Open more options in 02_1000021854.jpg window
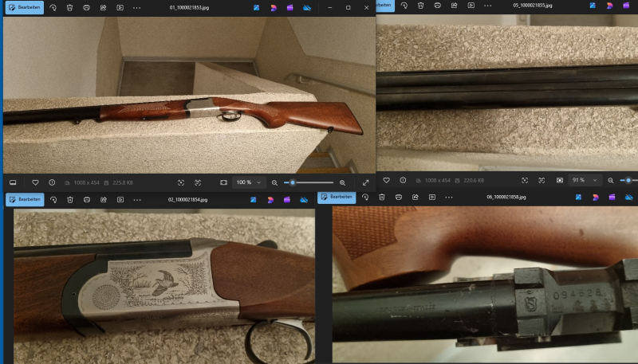Image resolution: width=638 pixels, height=364 pixels. pos(137,199)
